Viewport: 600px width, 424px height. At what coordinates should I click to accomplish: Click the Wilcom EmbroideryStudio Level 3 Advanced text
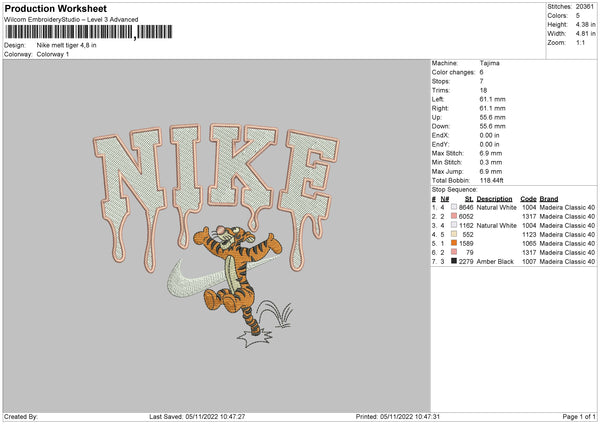pyautogui.click(x=71, y=20)
